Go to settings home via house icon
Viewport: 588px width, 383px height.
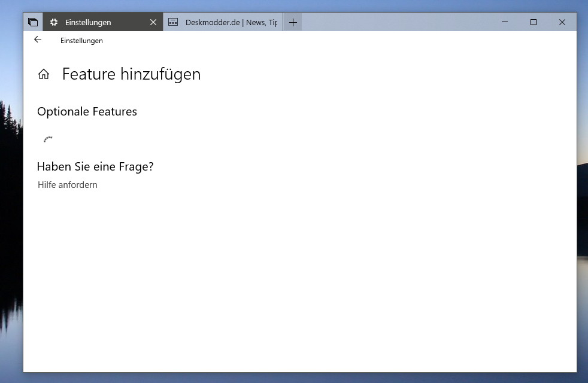[44, 74]
